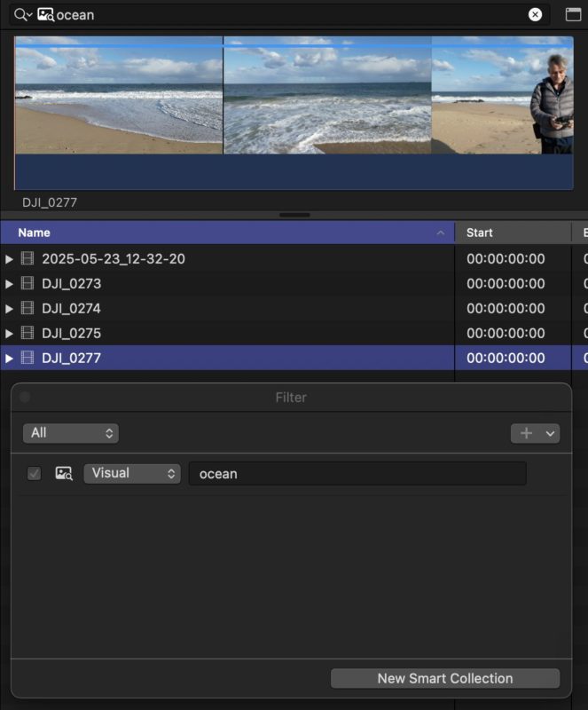This screenshot has height=710, width=588.
Task: Close the Filter window
Action: (25, 397)
